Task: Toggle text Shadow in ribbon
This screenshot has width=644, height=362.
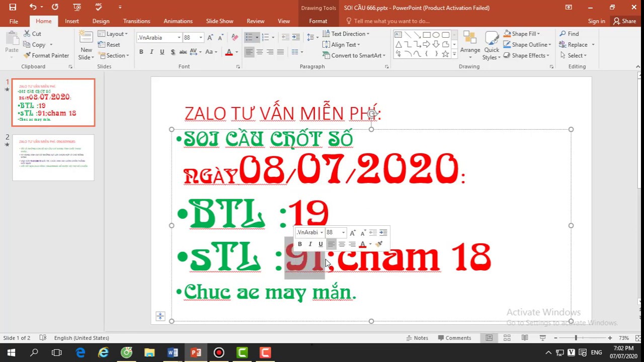Action: point(173,52)
